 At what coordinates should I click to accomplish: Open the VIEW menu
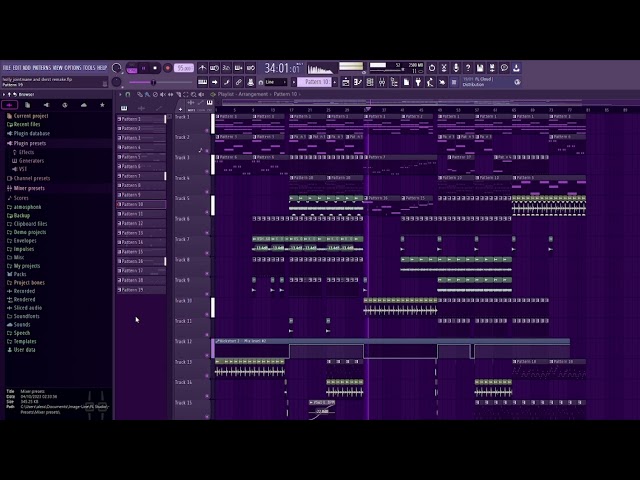[58, 68]
